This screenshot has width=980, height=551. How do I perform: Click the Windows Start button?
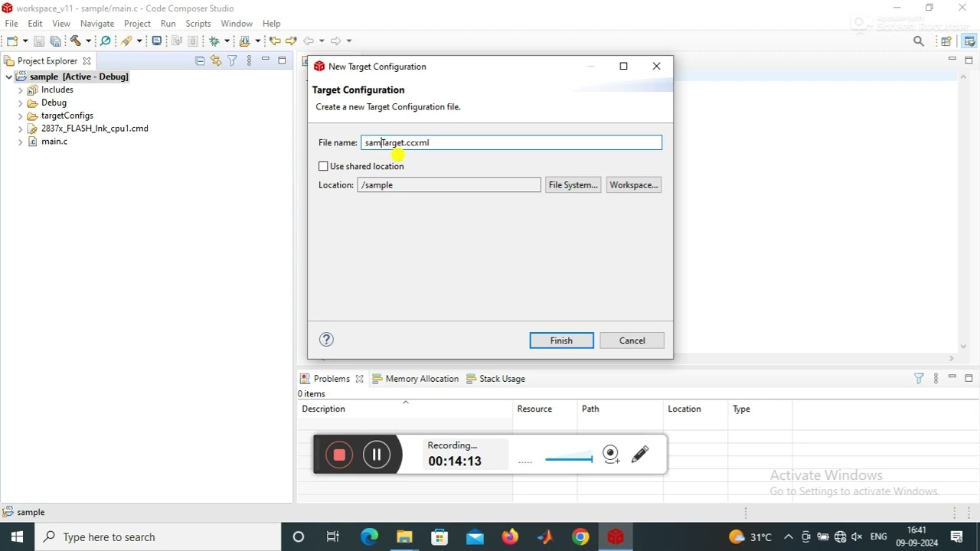pos(17,537)
